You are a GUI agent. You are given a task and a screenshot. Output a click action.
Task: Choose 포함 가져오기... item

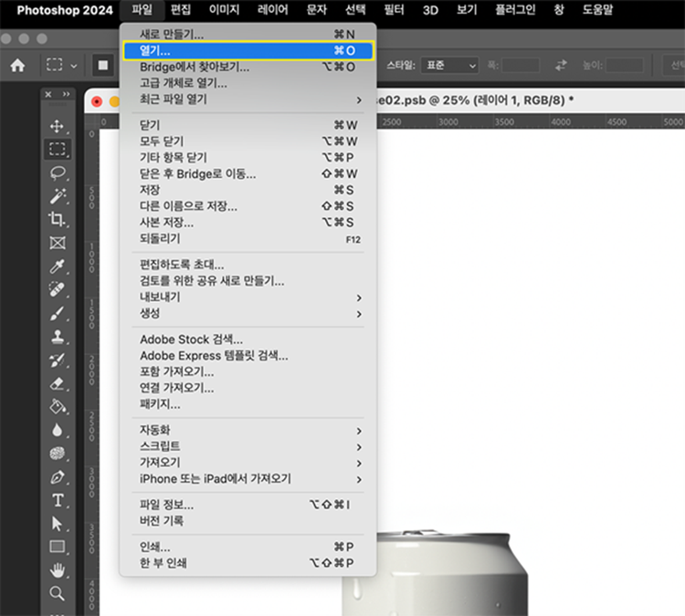click(x=248, y=371)
